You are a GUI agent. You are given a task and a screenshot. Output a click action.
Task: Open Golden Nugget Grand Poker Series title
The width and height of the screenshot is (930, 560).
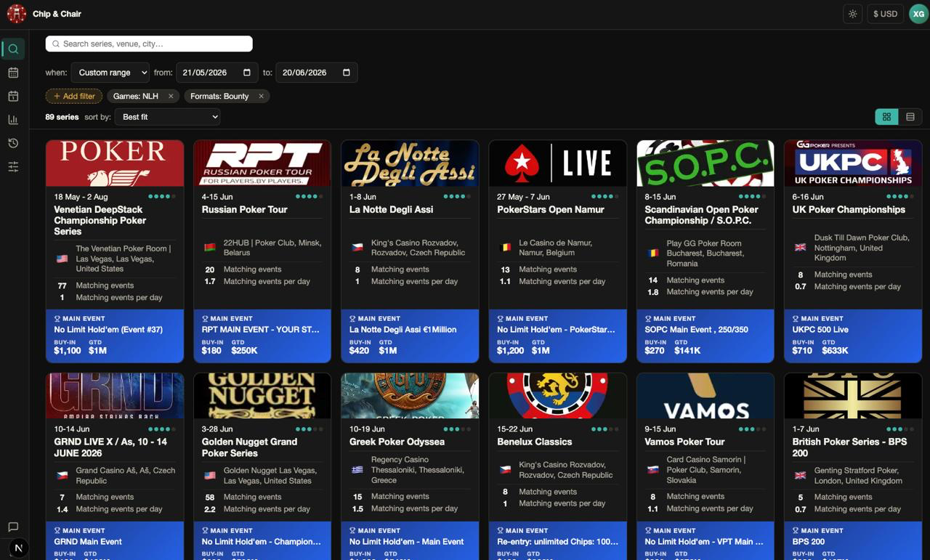(249, 447)
